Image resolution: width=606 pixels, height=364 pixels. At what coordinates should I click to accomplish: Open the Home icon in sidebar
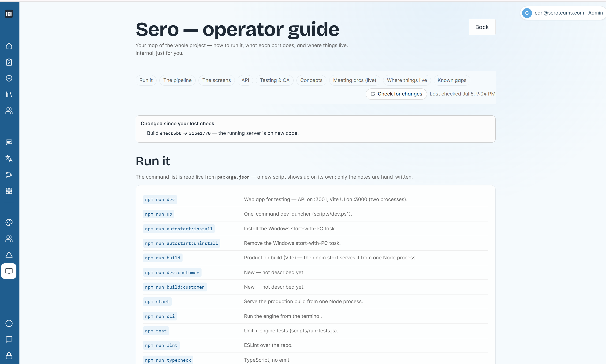(x=9, y=46)
